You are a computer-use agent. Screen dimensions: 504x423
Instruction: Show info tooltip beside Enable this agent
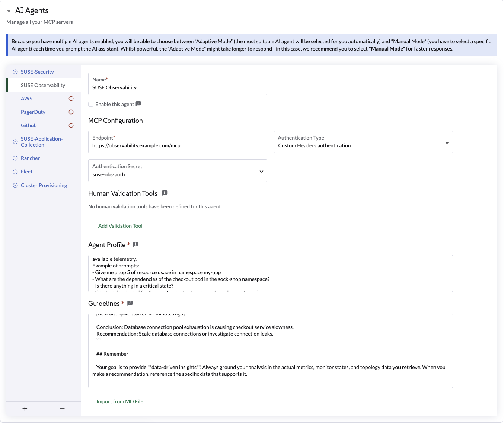[138, 104]
